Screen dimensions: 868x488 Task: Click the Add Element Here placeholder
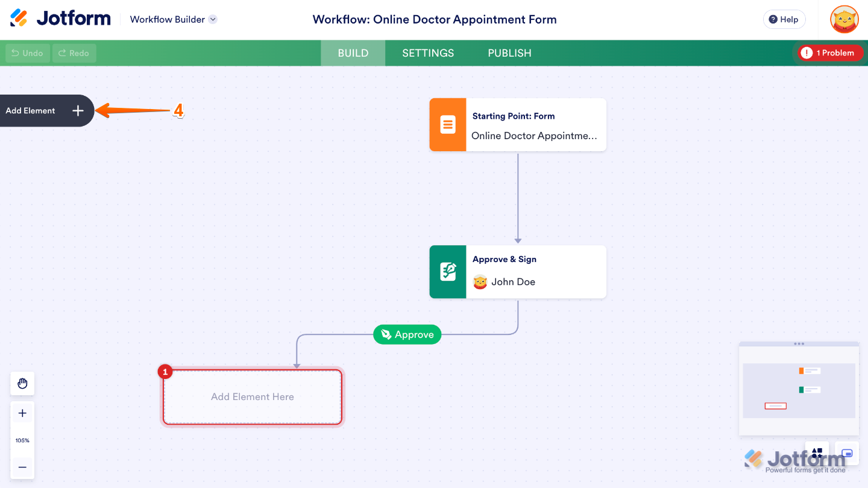coord(252,396)
